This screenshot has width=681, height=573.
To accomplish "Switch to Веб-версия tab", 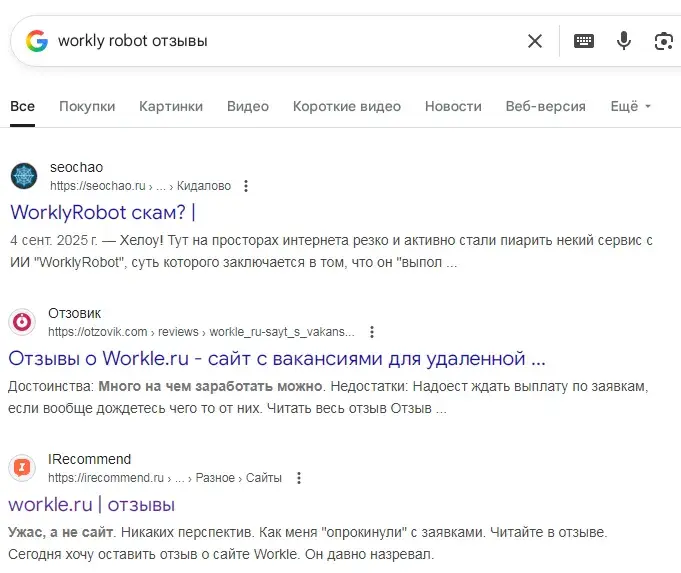I will (x=545, y=106).
